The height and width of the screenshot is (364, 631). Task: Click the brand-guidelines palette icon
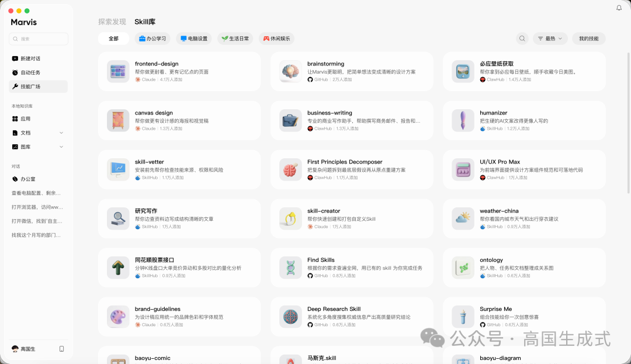pyautogui.click(x=118, y=317)
